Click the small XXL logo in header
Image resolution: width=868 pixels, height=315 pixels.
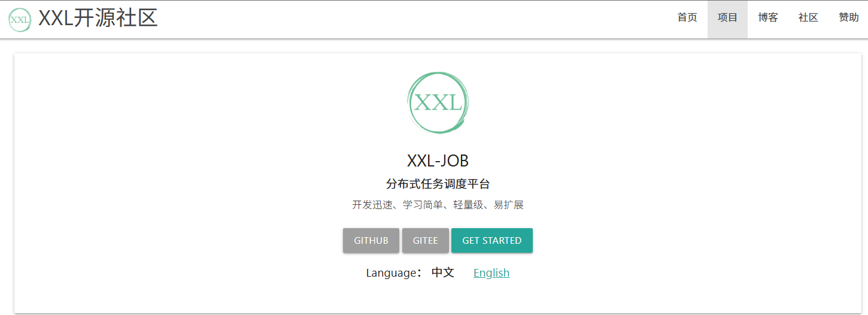[20, 20]
